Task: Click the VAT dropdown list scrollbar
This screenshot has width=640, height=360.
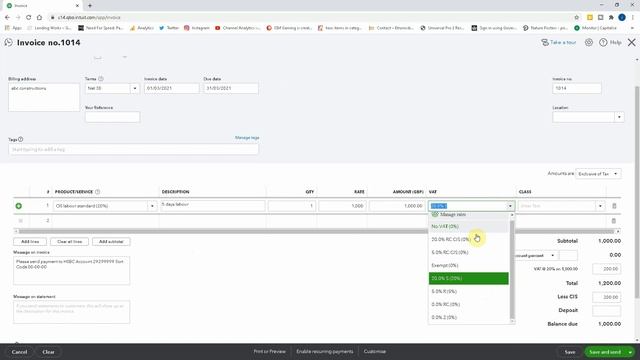Action: coord(512,268)
